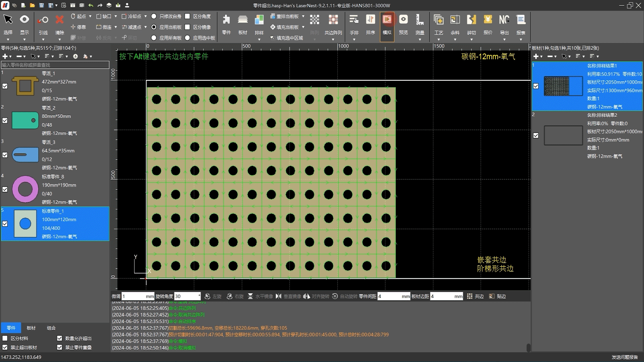The image size is (644, 362).
Task: Expand the 填充当前板 dropdown arrow
Action: click(303, 27)
